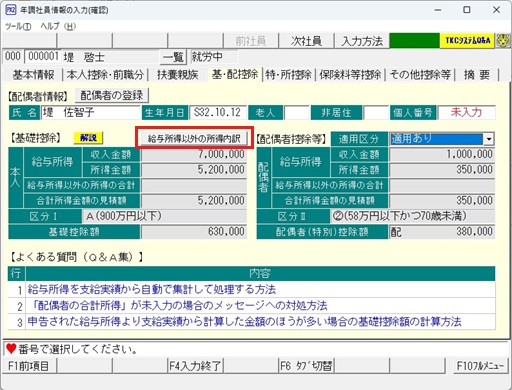Viewport: 512px width, 390px height.
Task: Click own 所得金額 value 5,200,000
Action: [194, 170]
